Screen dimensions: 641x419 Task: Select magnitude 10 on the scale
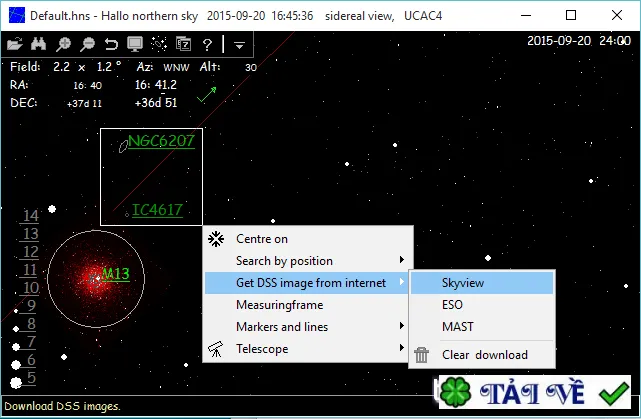31,287
